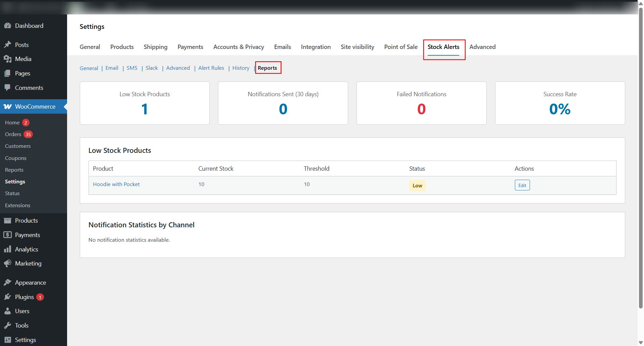
Task: Open the Point of Sale tab
Action: pyautogui.click(x=400, y=47)
